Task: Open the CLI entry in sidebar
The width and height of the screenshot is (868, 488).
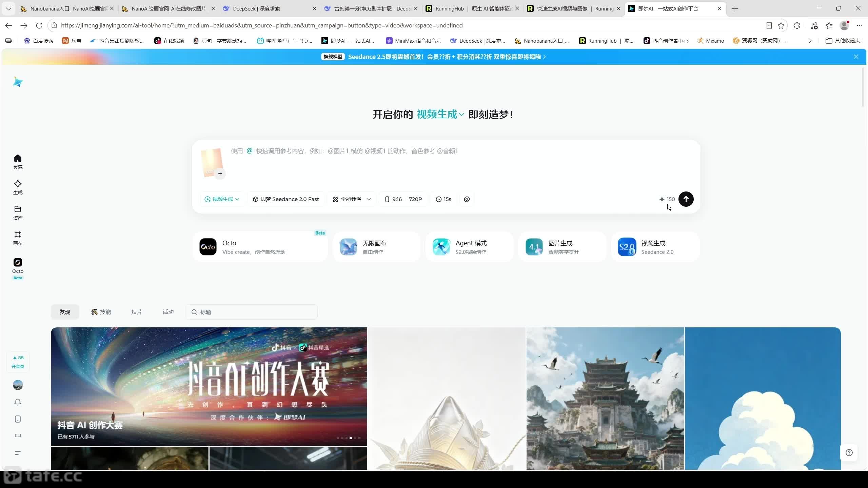Action: click(x=18, y=435)
